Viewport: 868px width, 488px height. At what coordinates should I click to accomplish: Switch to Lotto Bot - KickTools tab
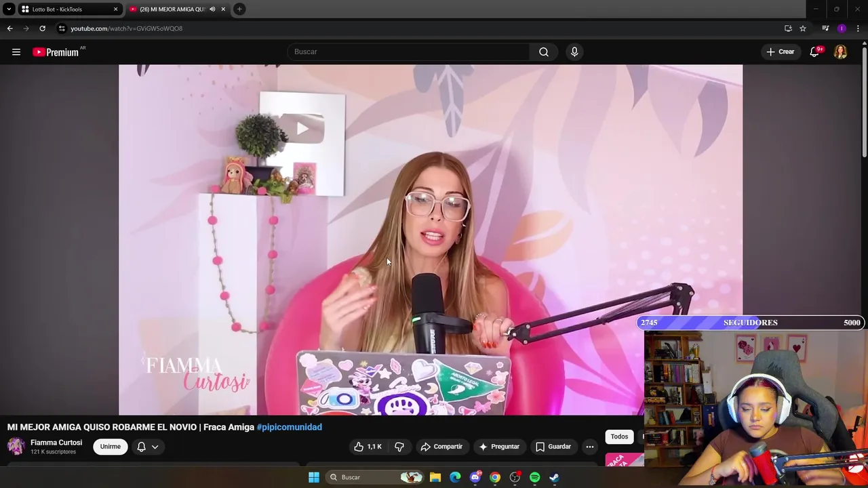coord(66,9)
